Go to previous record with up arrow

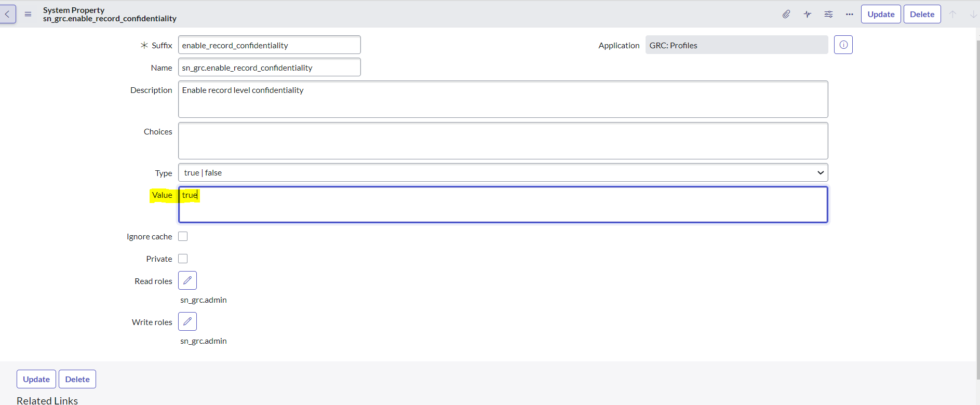click(952, 14)
